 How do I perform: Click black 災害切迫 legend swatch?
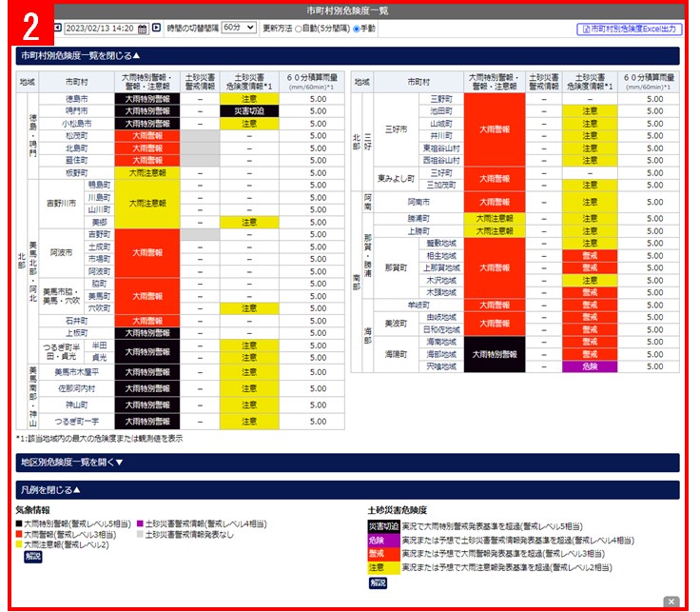pos(383,526)
